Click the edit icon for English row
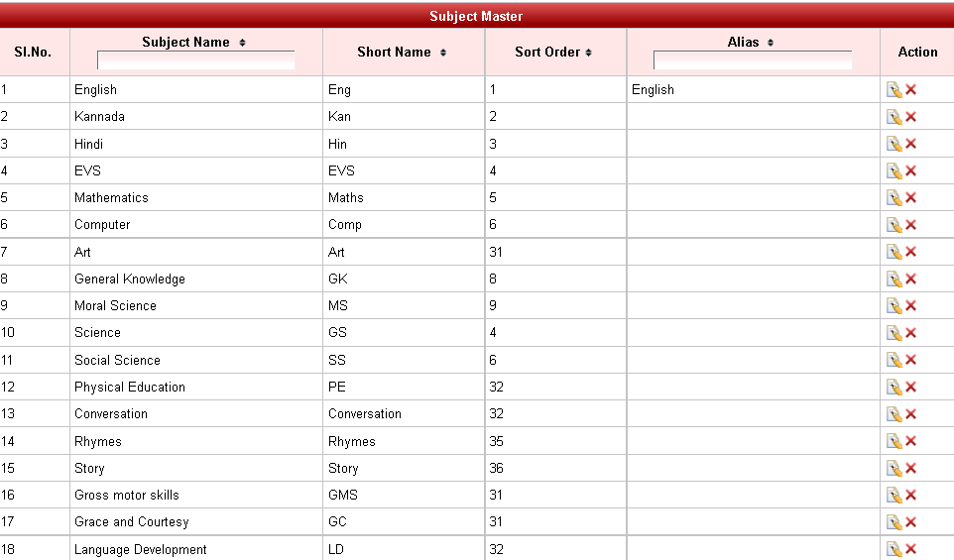Viewport: 954px width, 560px height. [894, 90]
